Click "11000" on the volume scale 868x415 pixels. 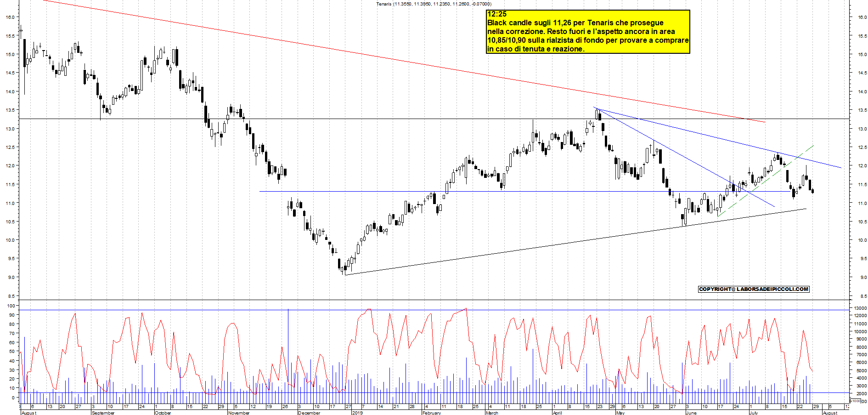860,324
